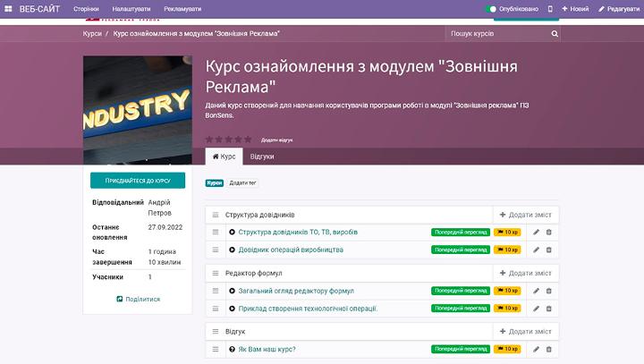Click 10 xp badge of Довідник операцій виробництва

(507, 250)
